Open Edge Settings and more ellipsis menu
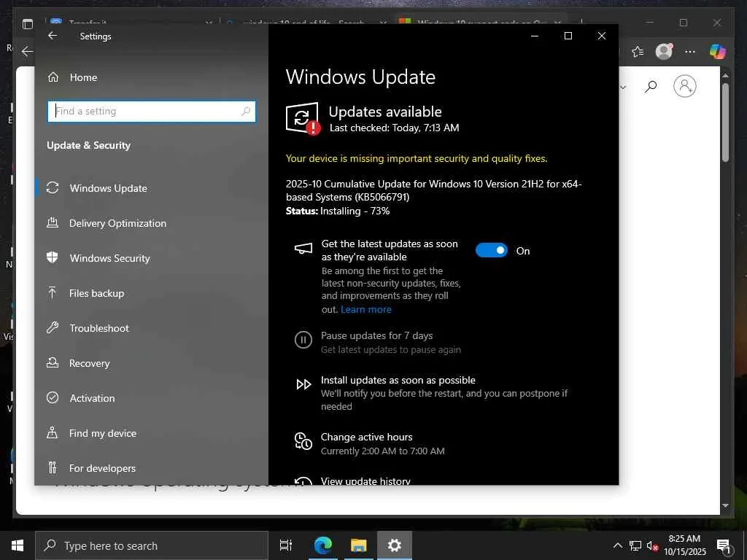Screen dimensions: 747x560 tap(690, 52)
